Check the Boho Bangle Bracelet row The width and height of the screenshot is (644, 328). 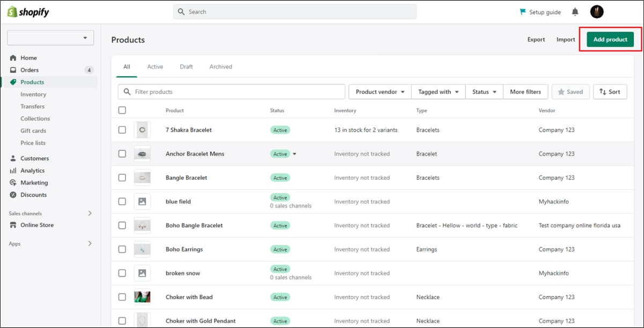(x=122, y=225)
